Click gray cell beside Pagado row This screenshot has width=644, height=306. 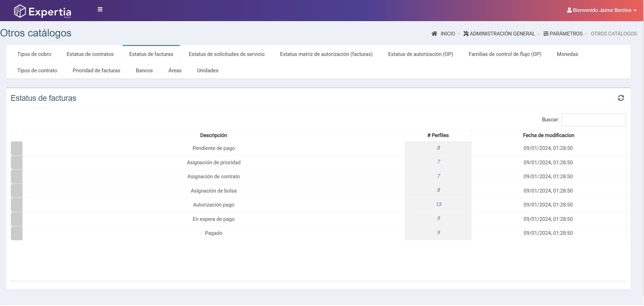click(17, 233)
